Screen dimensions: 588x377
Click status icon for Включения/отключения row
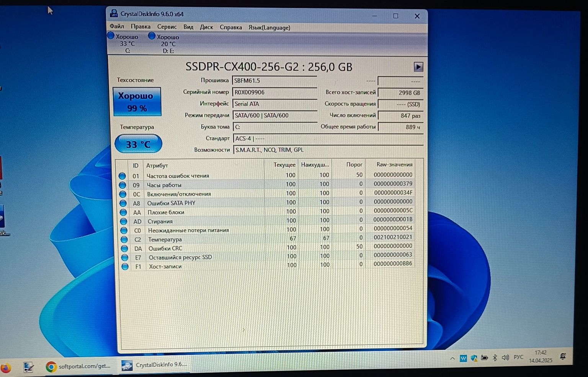pyautogui.click(x=122, y=194)
